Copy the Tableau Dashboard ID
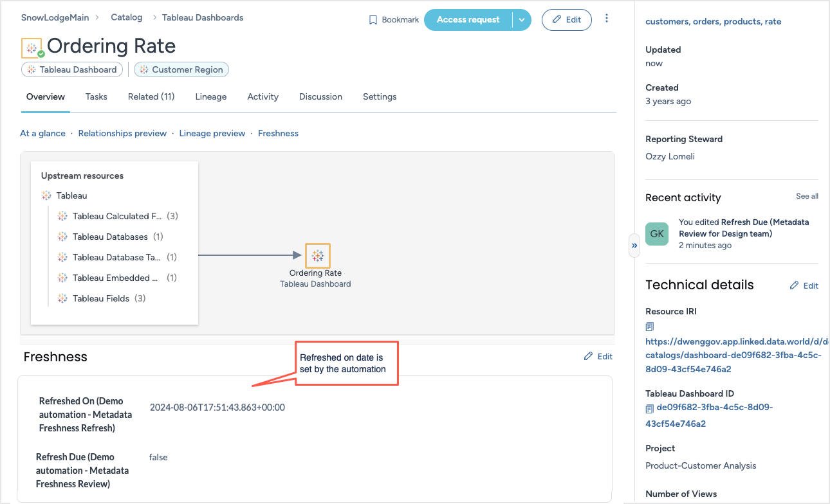Image resolution: width=830 pixels, height=504 pixels. tap(650, 408)
